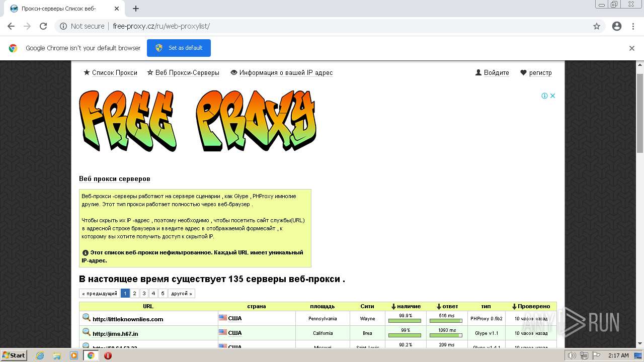
Task: Click the volume speaker tray icon
Action: click(x=572, y=355)
